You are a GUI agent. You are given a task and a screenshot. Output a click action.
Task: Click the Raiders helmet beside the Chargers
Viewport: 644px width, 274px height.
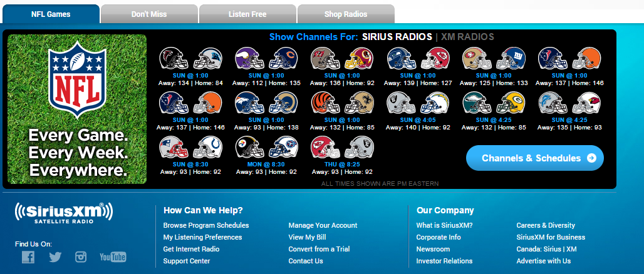(x=402, y=103)
